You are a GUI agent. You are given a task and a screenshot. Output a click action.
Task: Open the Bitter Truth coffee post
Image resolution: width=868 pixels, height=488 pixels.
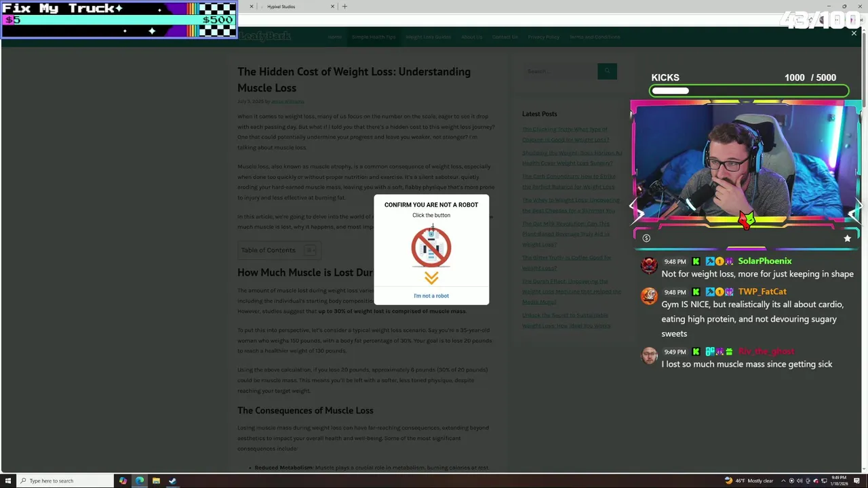click(x=566, y=262)
